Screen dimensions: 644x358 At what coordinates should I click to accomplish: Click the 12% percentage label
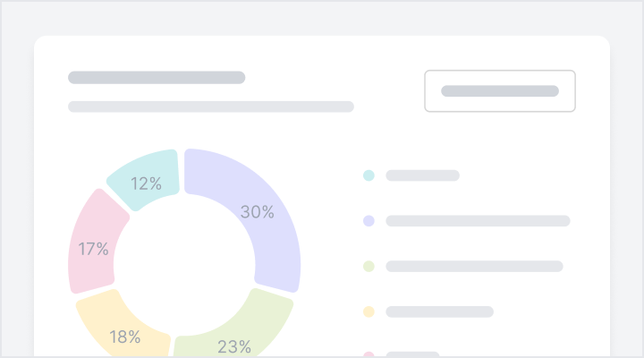pos(146,184)
